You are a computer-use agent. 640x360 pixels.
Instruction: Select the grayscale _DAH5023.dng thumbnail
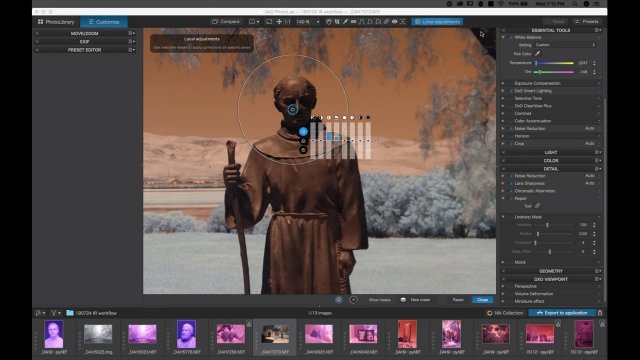[x=98, y=334]
